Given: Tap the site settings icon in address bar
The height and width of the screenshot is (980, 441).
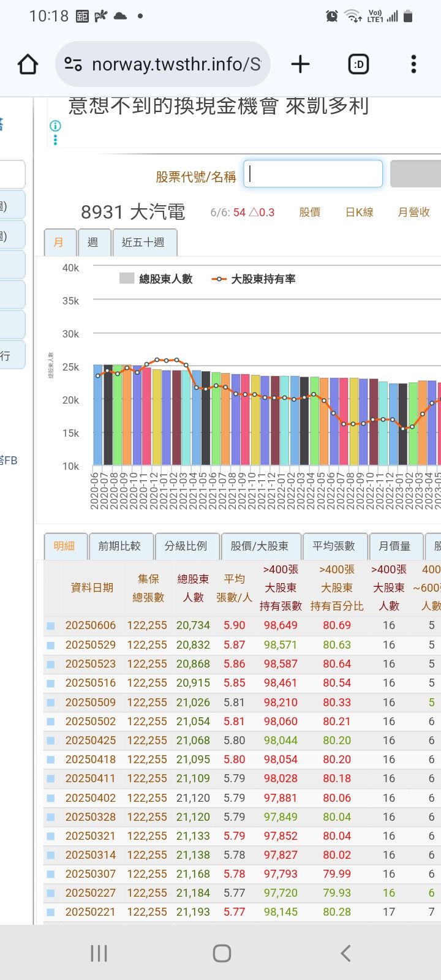Looking at the screenshot, I should pos(73,64).
